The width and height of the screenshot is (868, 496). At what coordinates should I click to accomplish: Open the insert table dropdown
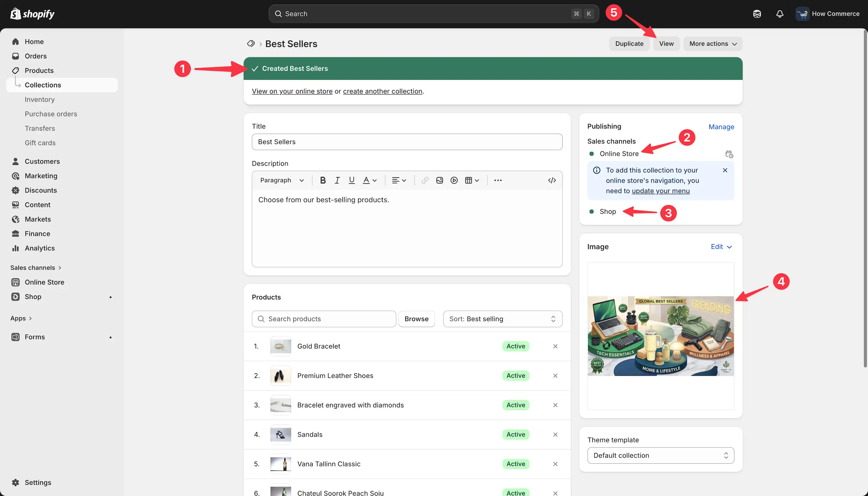[x=472, y=180]
